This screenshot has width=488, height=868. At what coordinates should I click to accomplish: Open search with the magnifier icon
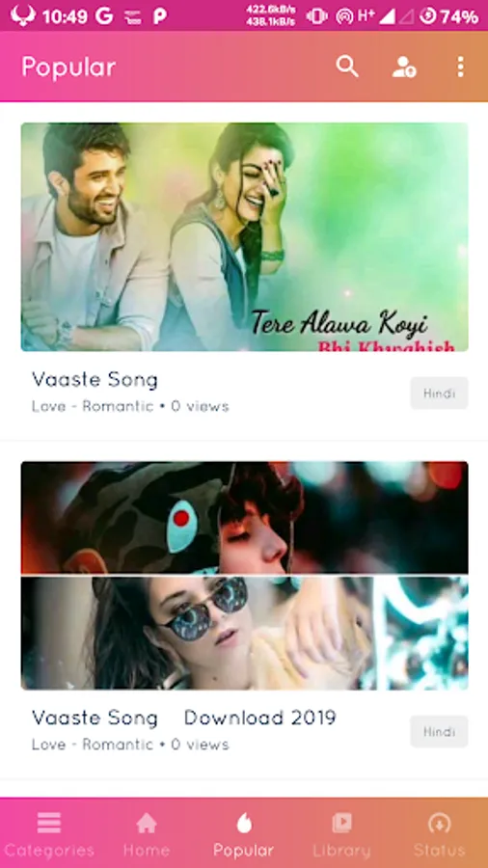(x=347, y=67)
